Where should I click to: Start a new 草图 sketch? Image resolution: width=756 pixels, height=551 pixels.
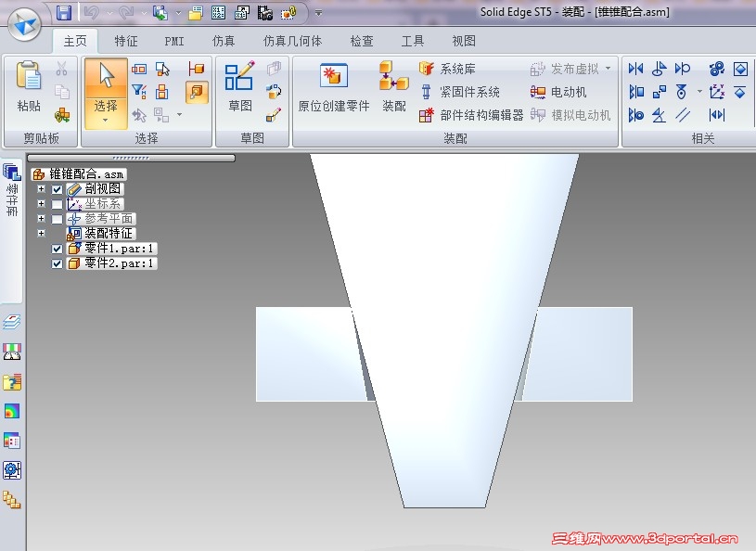[x=239, y=87]
